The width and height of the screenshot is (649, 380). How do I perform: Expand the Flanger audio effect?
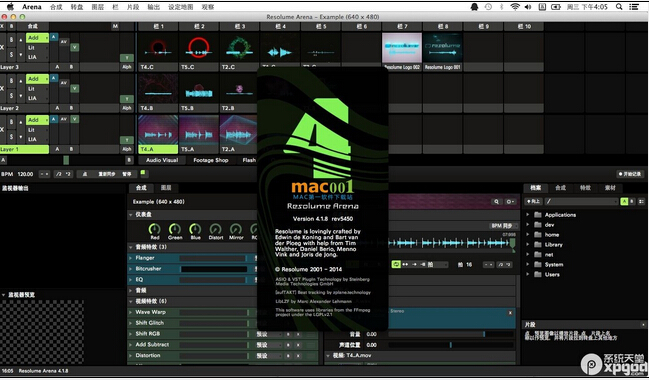click(131, 258)
